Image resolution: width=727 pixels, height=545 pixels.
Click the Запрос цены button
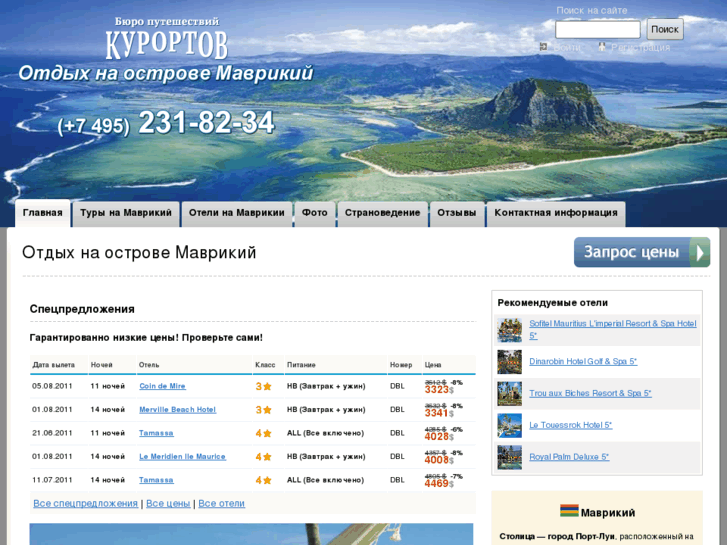click(642, 252)
